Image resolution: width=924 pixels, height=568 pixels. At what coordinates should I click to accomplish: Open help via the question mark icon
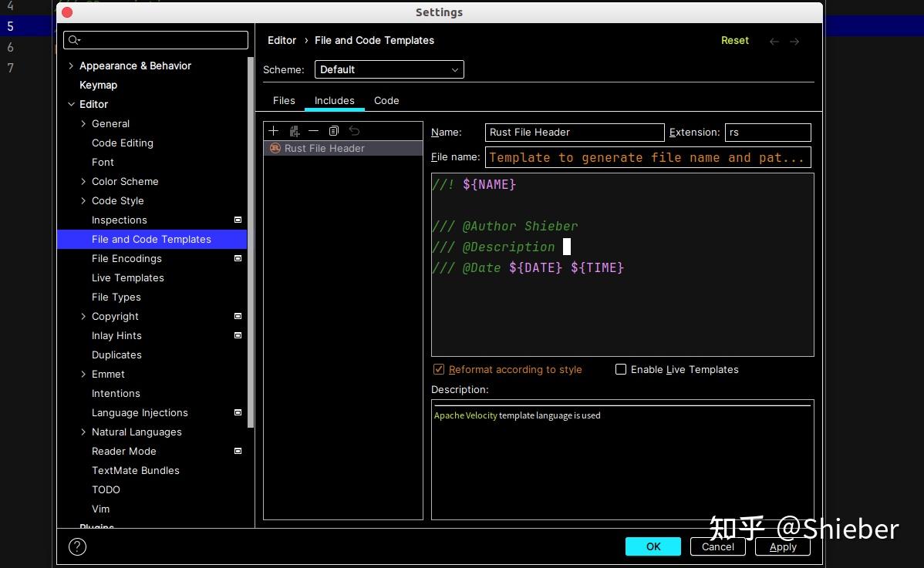click(x=76, y=546)
